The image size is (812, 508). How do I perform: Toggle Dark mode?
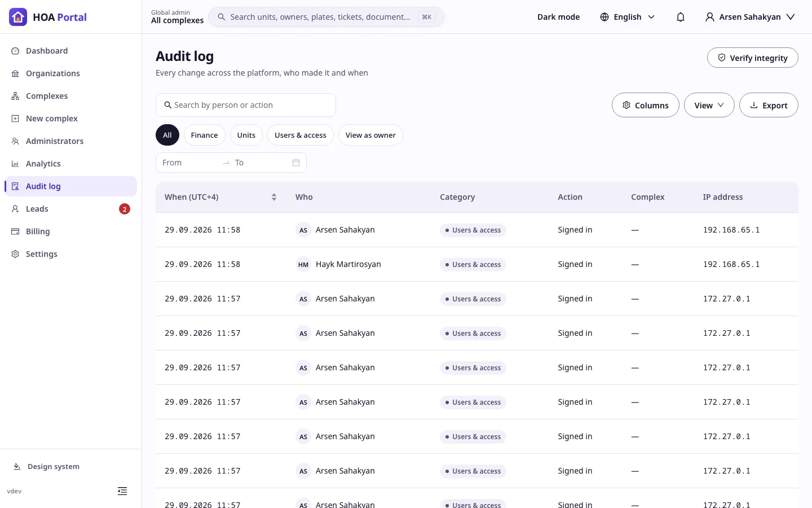pos(558,17)
